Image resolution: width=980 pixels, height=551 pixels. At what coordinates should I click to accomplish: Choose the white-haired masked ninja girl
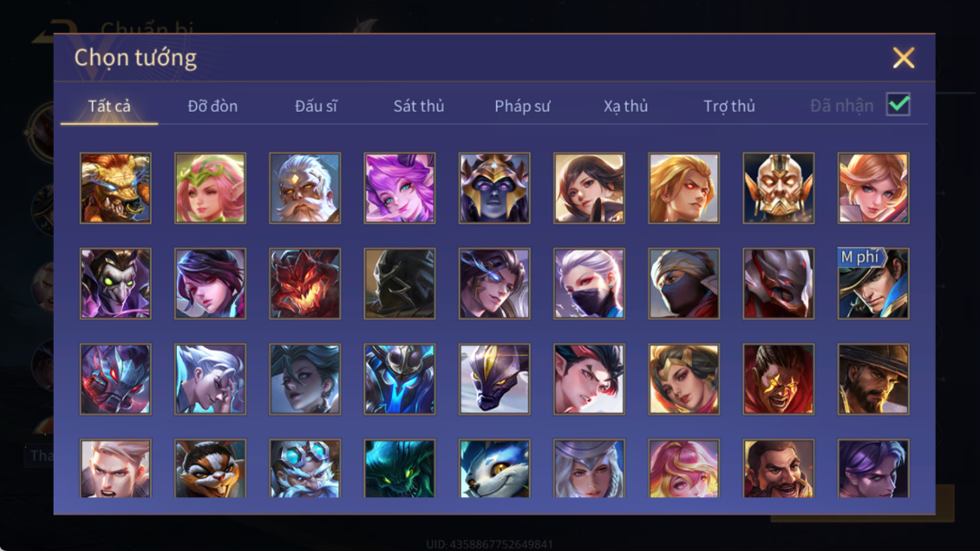click(589, 284)
